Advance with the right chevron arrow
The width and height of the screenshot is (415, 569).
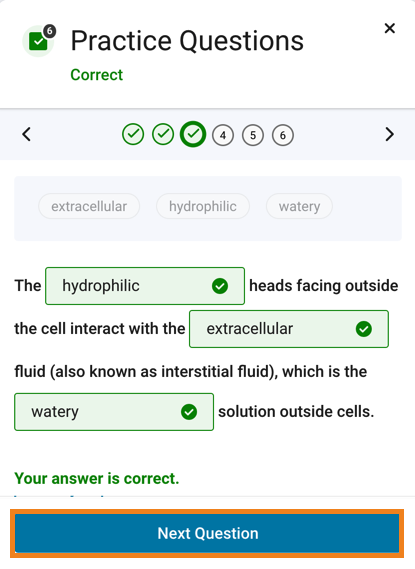[x=390, y=134]
